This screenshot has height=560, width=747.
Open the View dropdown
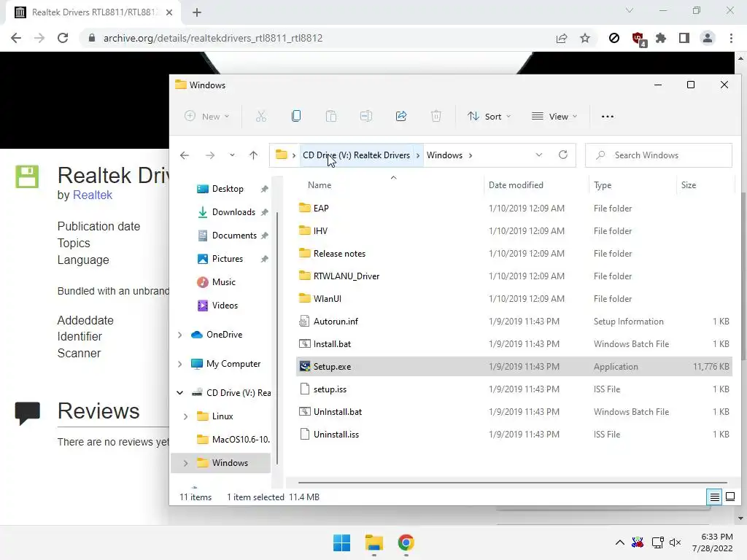pos(554,116)
